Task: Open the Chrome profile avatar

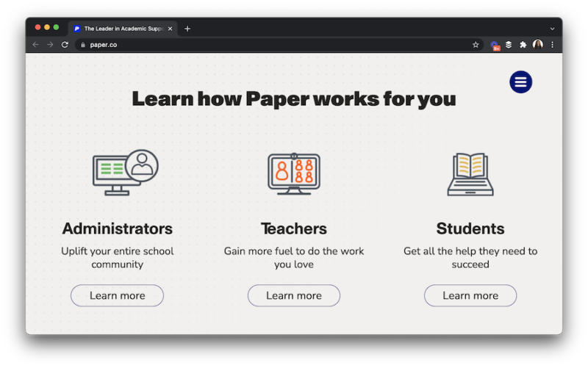Action: pyautogui.click(x=537, y=45)
